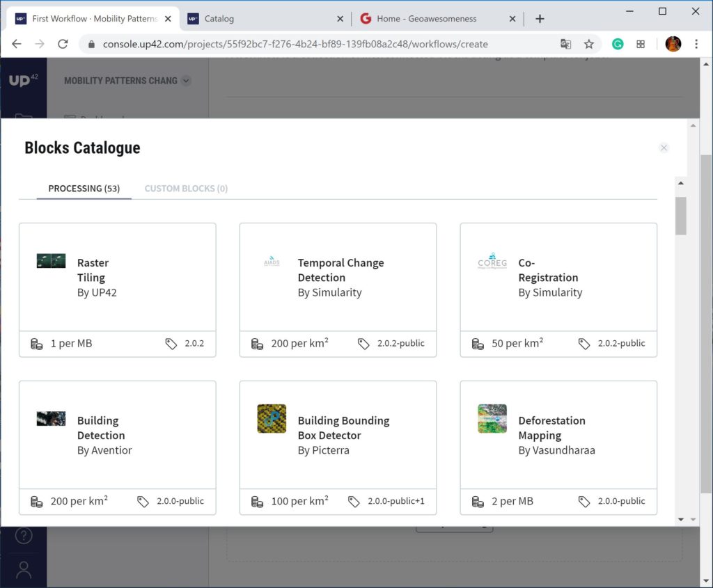Click 'By Vasundharaa' author text
The image size is (713, 588).
(556, 450)
